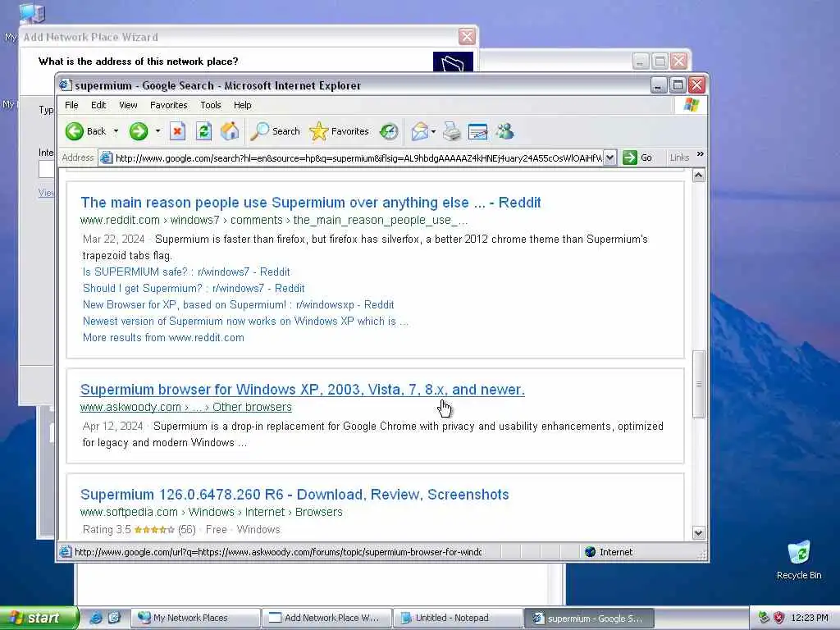
Task: Expand the address bar URL dropdown
Action: (x=610, y=157)
